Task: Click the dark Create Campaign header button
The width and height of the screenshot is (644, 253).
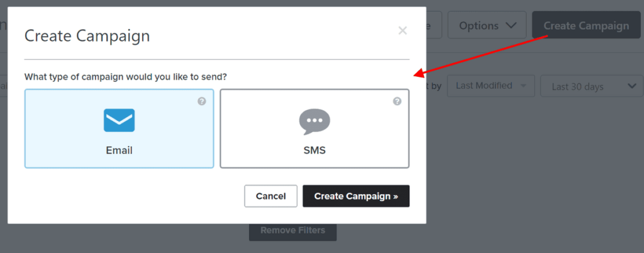Action: [x=586, y=25]
